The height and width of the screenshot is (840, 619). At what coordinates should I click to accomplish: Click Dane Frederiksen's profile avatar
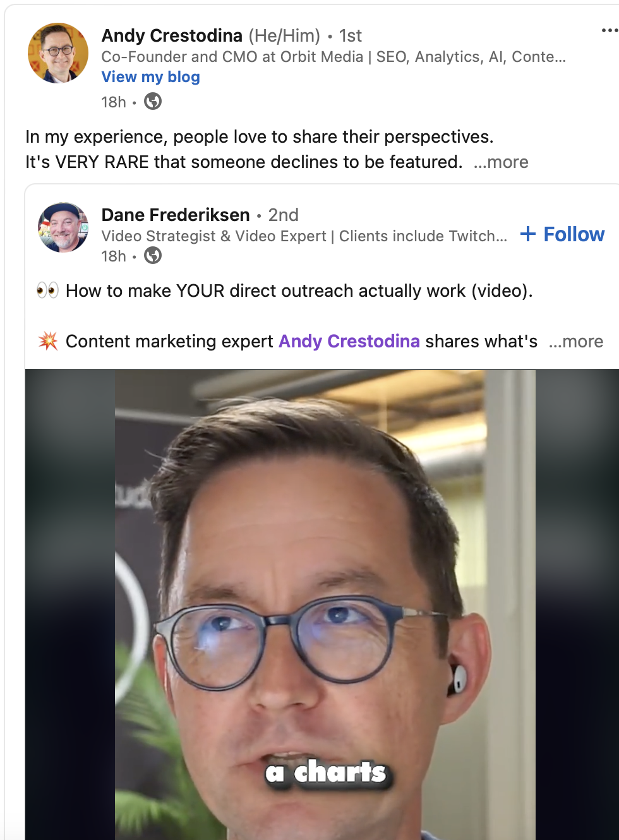[63, 227]
